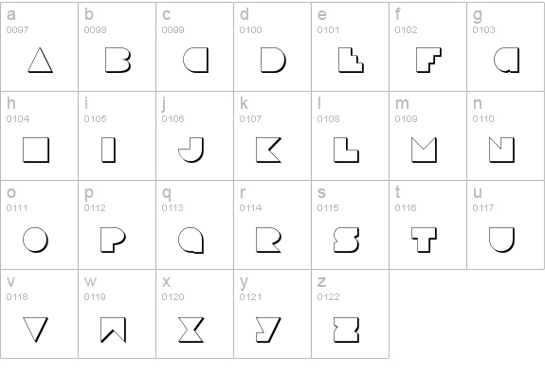
Task: Select the B-shaped glyph in cell 0098
Action: click(118, 60)
